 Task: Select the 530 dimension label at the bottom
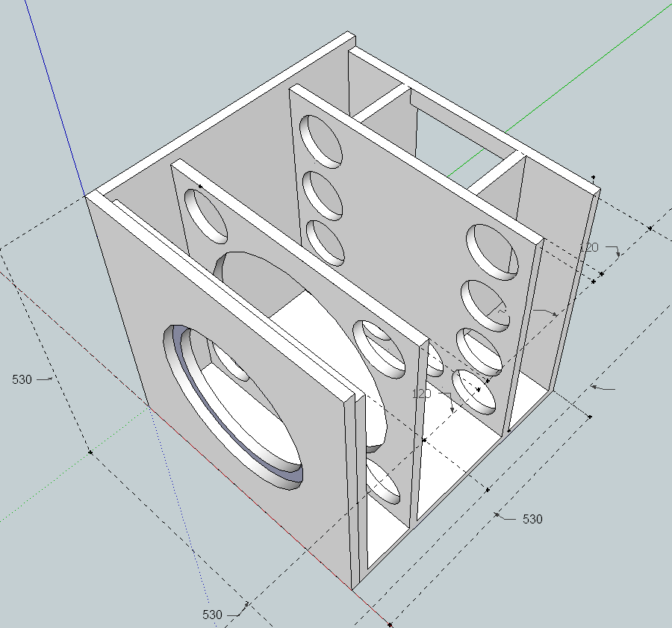click(212, 615)
